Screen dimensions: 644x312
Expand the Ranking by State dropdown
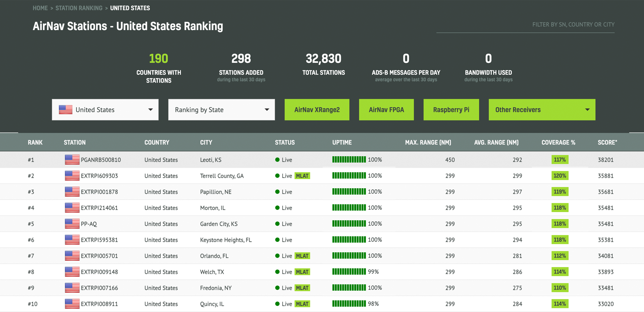221,110
